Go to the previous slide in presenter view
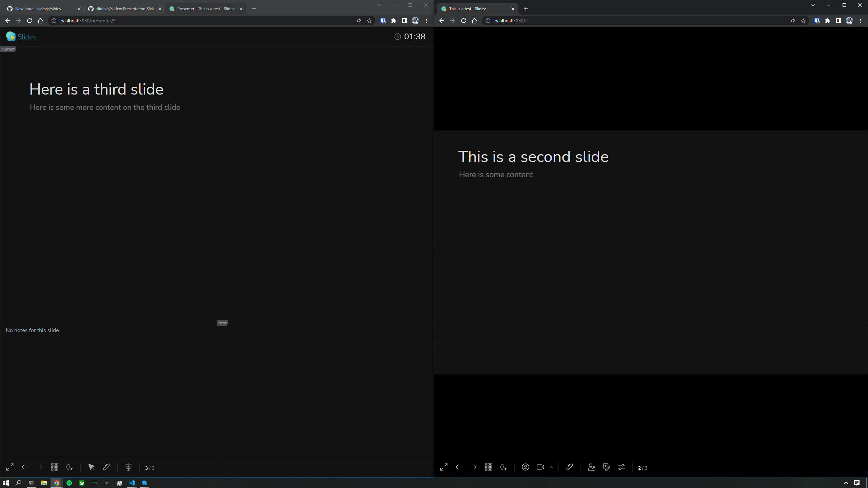This screenshot has height=488, width=868. (24, 467)
